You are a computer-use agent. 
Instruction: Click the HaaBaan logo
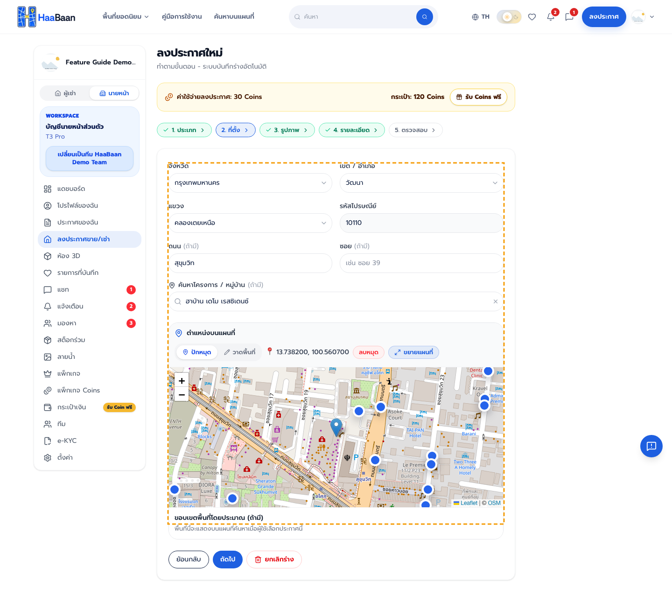point(46,17)
